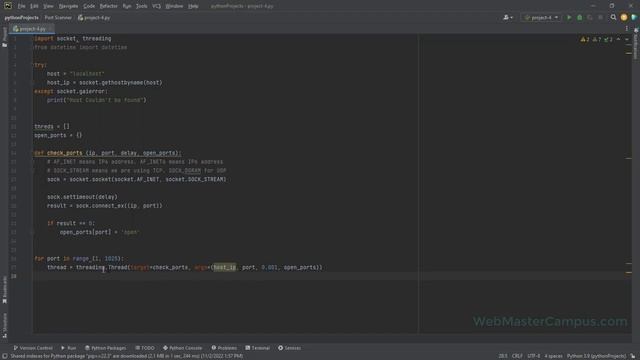Open the Run tool window
640x360 pixels.
click(x=69, y=348)
